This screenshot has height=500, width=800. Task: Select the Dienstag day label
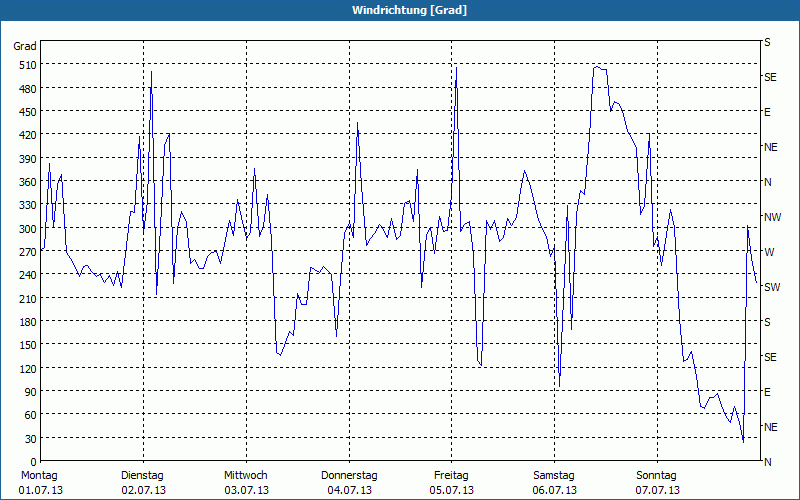tap(142, 476)
